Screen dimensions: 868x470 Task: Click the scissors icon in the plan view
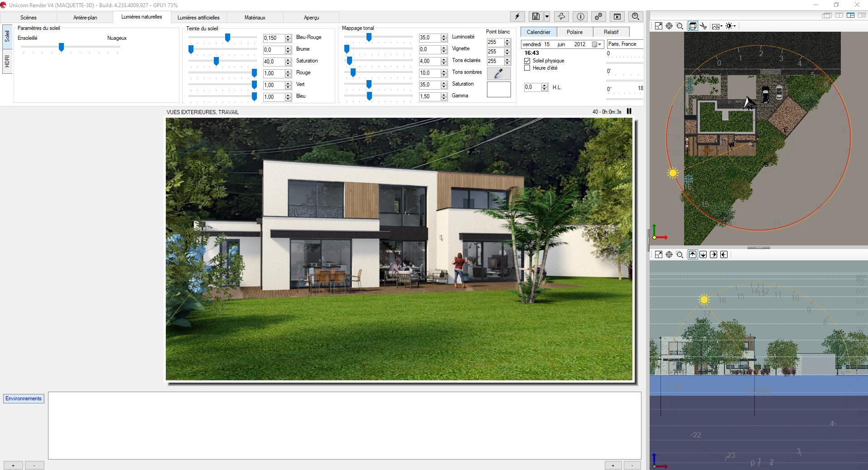click(x=704, y=26)
